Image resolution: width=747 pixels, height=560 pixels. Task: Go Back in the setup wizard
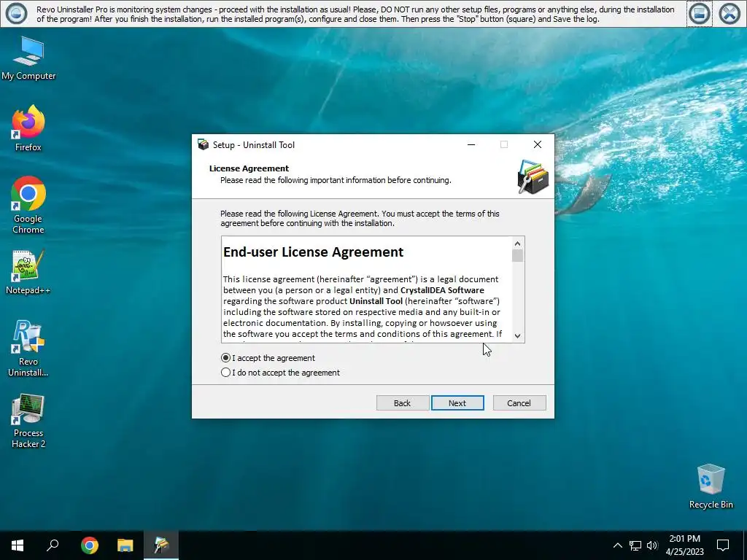click(x=402, y=402)
